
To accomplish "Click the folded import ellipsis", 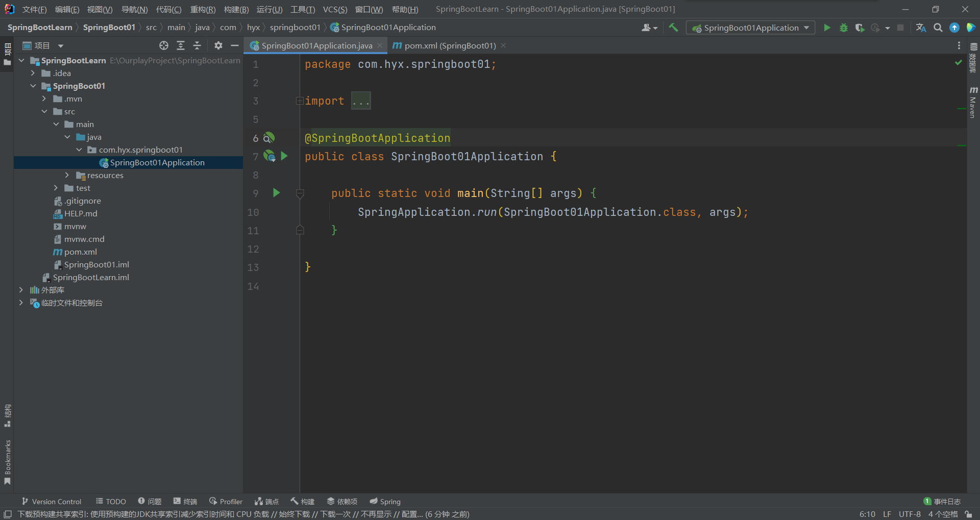I will point(361,101).
